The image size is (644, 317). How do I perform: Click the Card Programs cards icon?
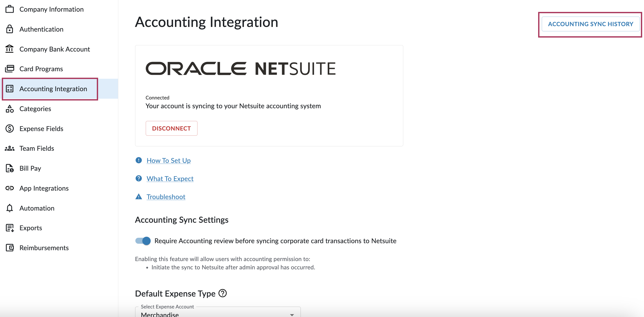point(10,69)
